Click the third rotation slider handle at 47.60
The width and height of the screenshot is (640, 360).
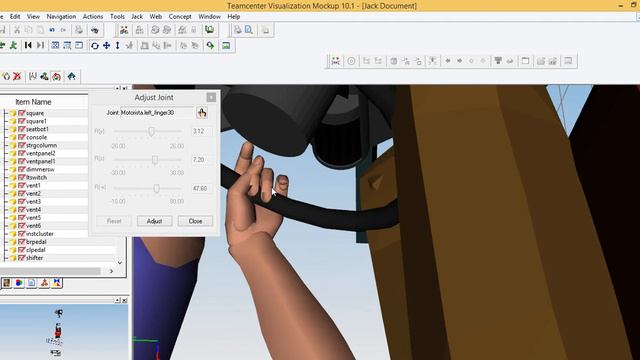pyautogui.click(x=157, y=188)
